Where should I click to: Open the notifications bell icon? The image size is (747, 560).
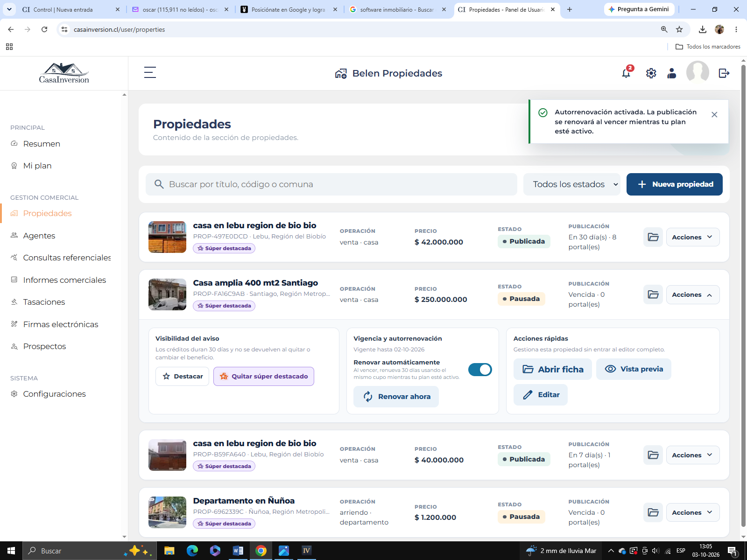[626, 73]
